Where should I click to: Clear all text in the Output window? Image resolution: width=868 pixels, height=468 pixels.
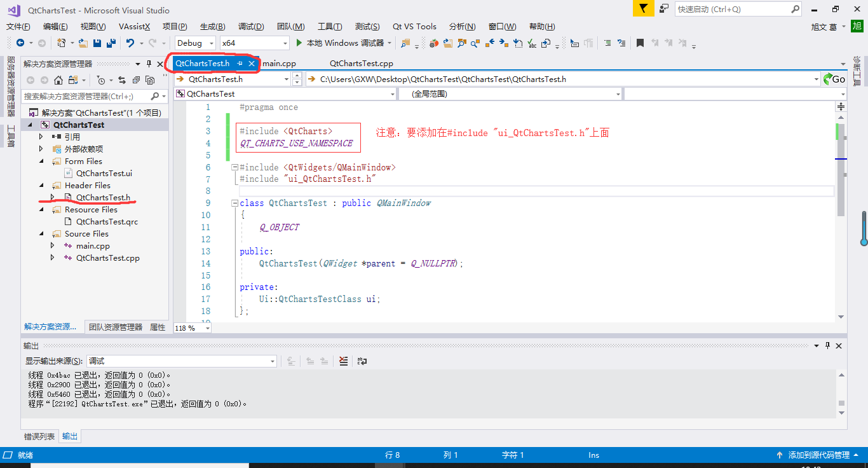(343, 361)
